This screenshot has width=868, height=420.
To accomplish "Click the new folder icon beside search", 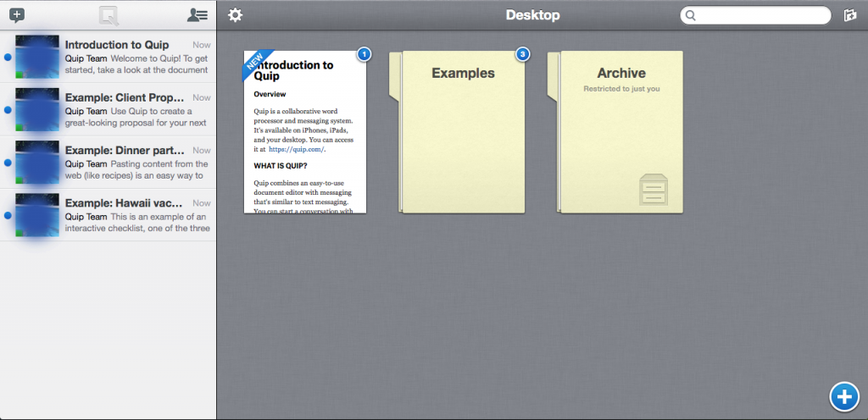I will 849,15.
